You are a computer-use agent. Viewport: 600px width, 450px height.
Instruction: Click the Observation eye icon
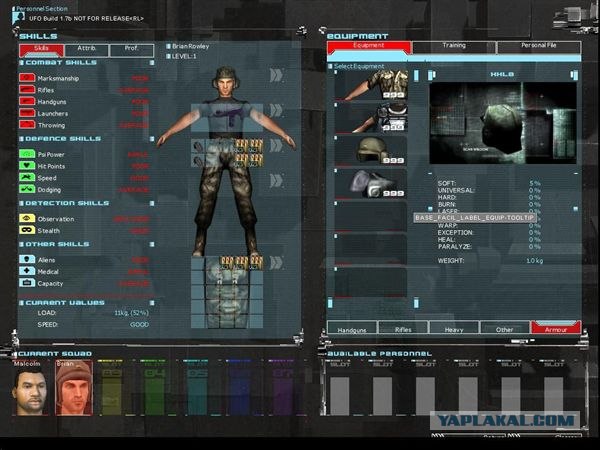(26, 218)
